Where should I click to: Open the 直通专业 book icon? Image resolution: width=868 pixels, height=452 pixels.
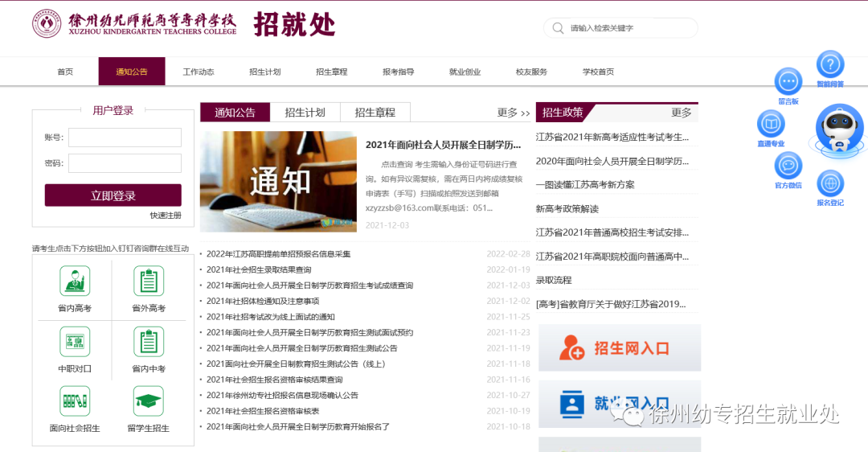[x=771, y=123]
